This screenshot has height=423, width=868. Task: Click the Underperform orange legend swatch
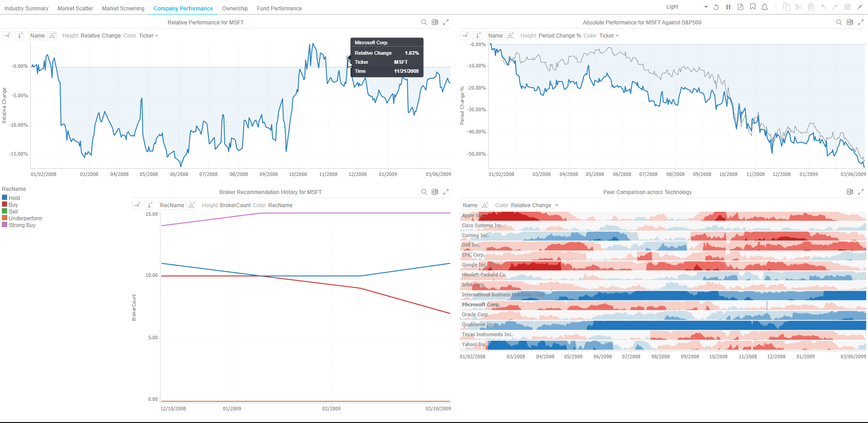click(5, 218)
